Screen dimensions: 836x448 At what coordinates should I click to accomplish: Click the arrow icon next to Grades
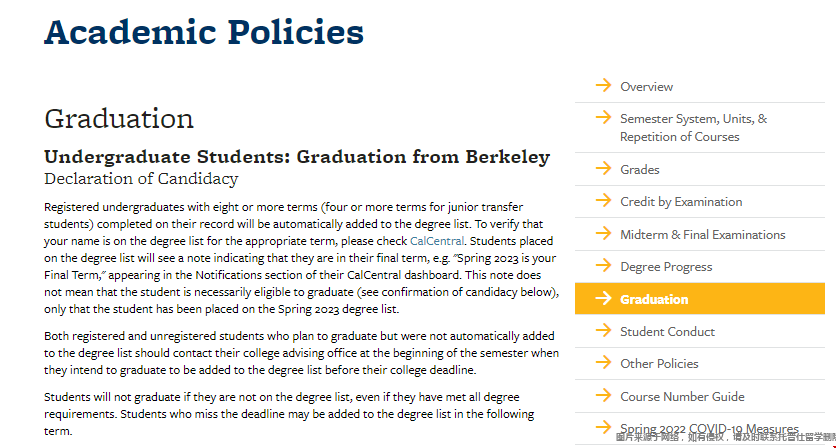pos(604,169)
